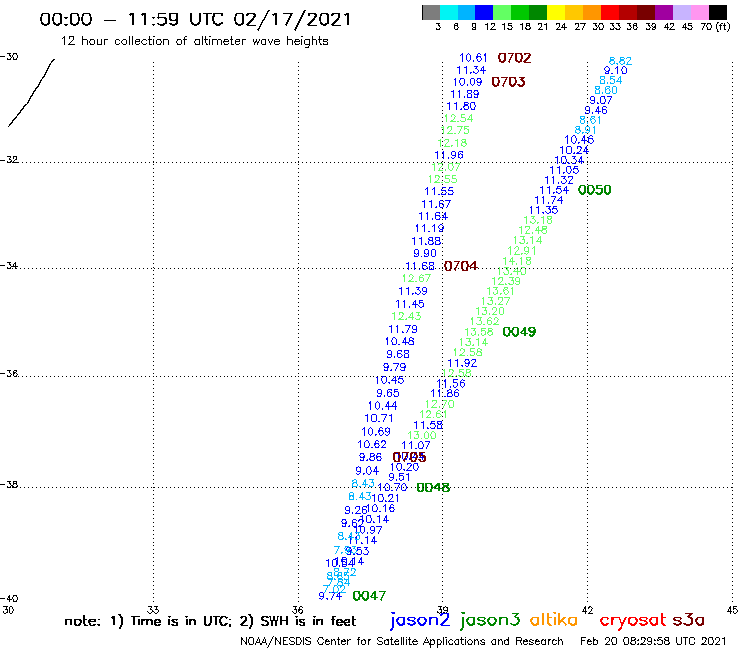
Task: Click the wave height value '10.24'
Action: click(574, 150)
